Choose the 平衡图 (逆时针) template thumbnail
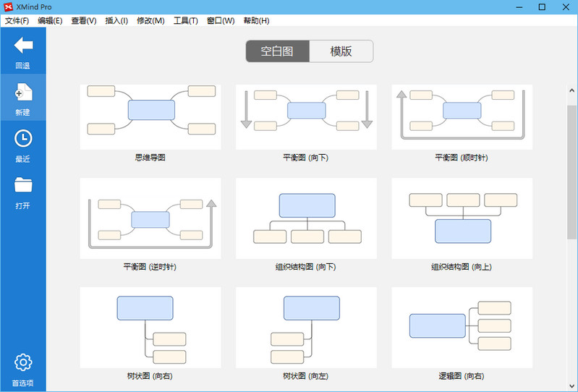The height and width of the screenshot is (392, 578). coord(150,218)
